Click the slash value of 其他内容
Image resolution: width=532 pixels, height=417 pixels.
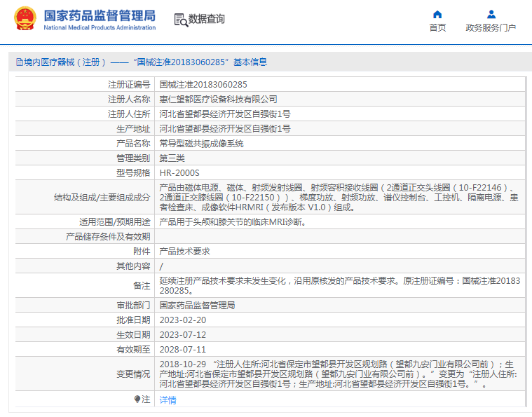[161, 267]
